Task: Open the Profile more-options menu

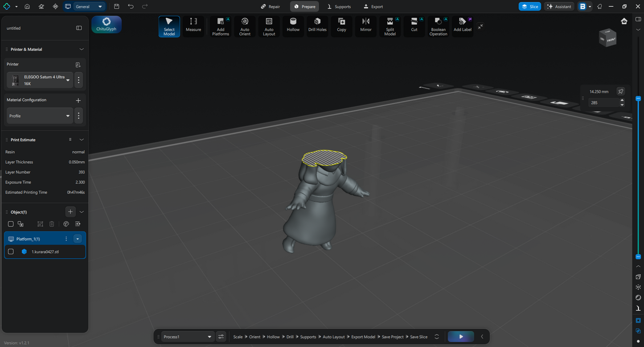Action: point(78,116)
